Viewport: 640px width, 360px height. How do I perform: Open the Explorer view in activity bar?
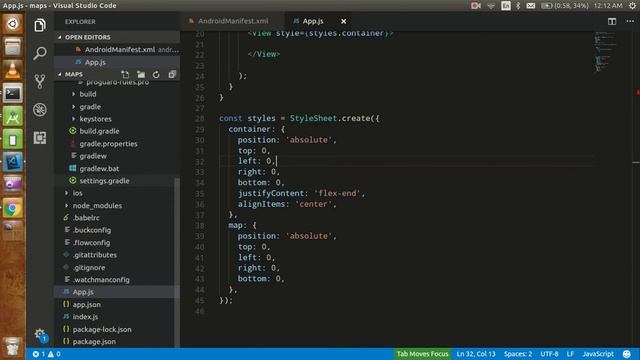tap(40, 25)
